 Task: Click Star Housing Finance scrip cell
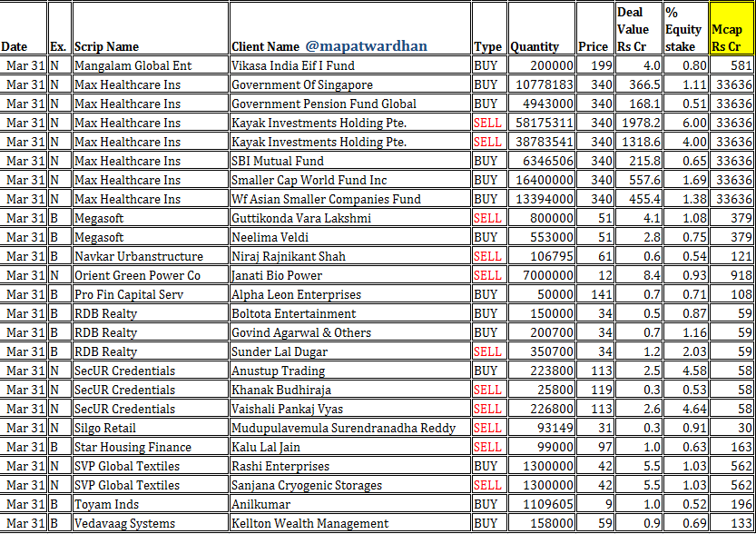pos(150,447)
